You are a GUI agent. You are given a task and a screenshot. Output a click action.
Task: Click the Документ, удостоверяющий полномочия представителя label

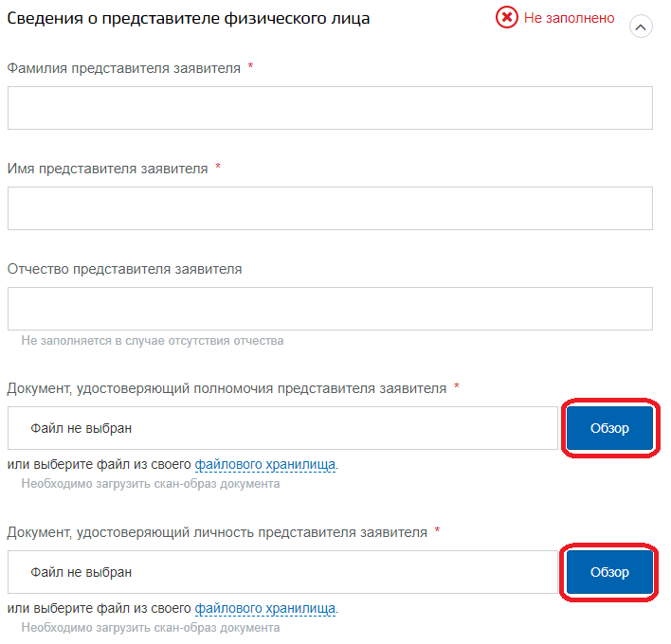[227, 388]
